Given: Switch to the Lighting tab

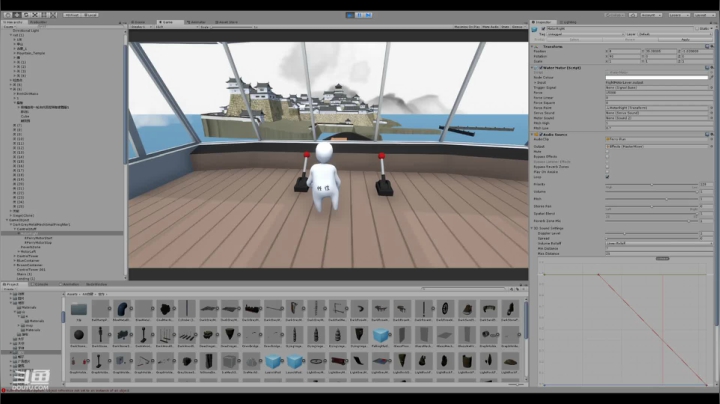Looking at the screenshot, I should (568, 22).
